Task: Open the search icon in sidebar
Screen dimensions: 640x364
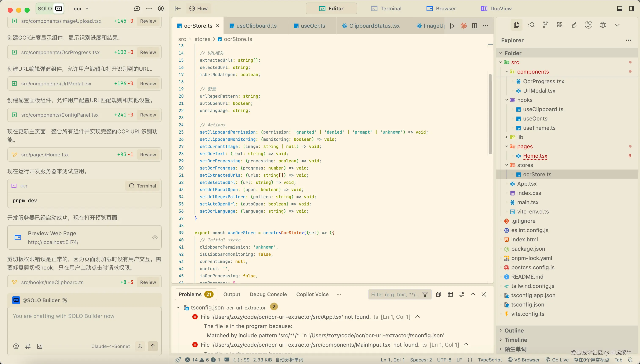Action: (x=531, y=25)
